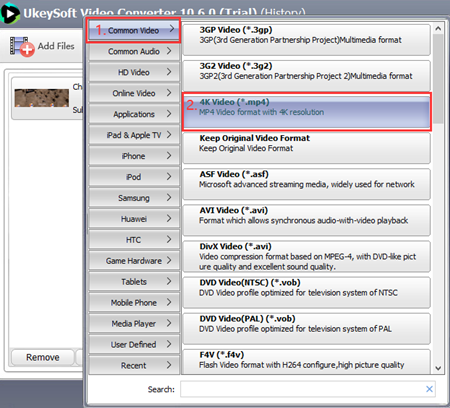Screen dimensions: 450x408
Task: Open the iPod category
Action: [x=134, y=177]
